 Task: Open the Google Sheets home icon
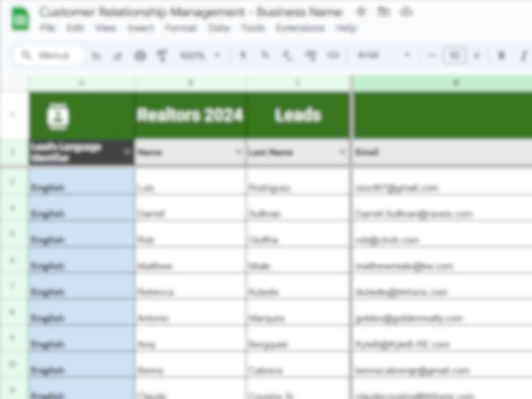tap(20, 19)
